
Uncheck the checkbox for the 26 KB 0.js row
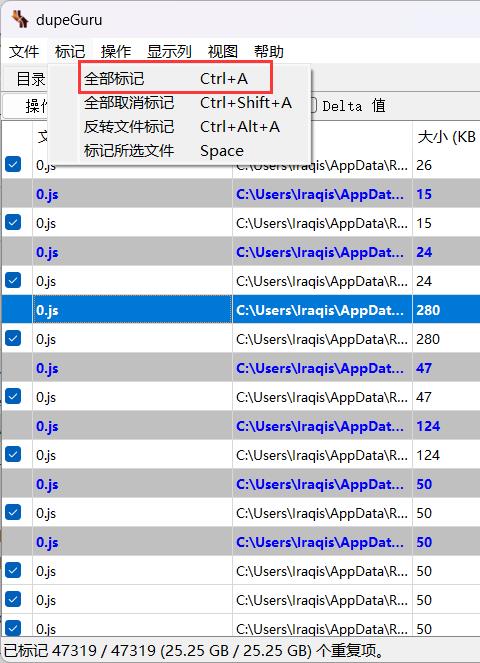point(13,164)
